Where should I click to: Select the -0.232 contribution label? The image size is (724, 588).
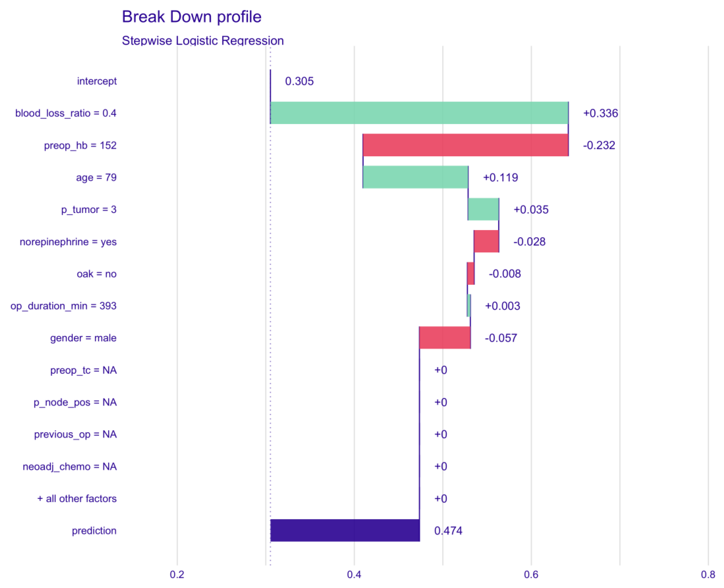(x=599, y=145)
